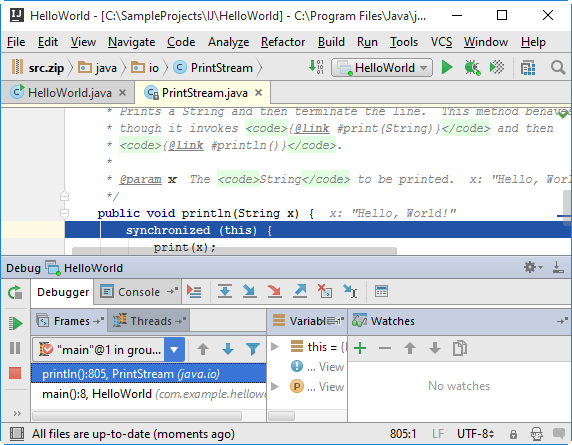Click src.zip breadcrumb in navigation bar
Image resolution: width=572 pixels, height=445 pixels.
(x=38, y=67)
